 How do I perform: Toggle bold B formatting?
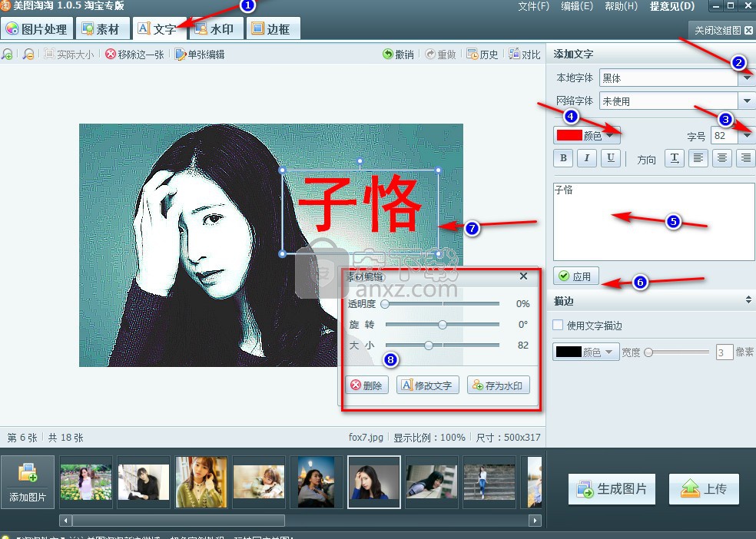pos(563,158)
